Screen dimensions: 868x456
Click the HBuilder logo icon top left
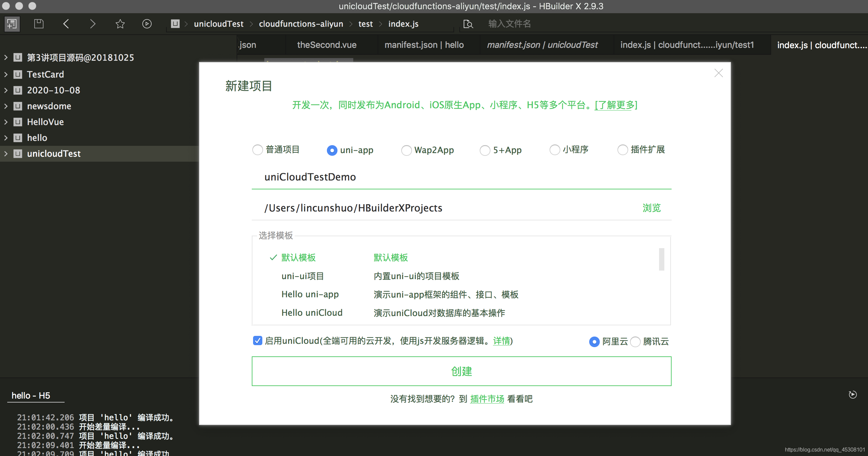point(12,24)
